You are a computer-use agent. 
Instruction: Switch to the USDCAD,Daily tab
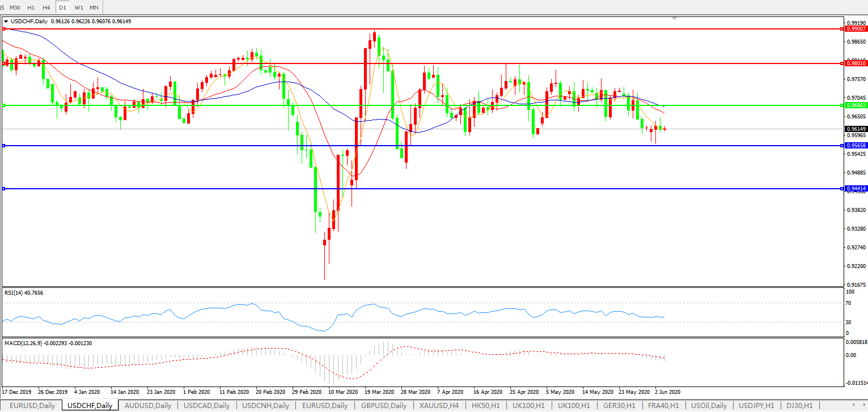[x=206, y=406]
